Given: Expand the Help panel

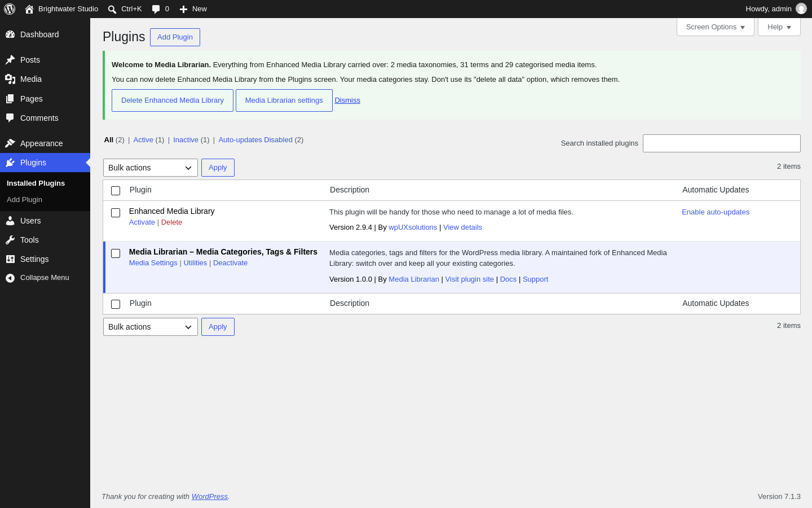Looking at the screenshot, I should point(779,27).
